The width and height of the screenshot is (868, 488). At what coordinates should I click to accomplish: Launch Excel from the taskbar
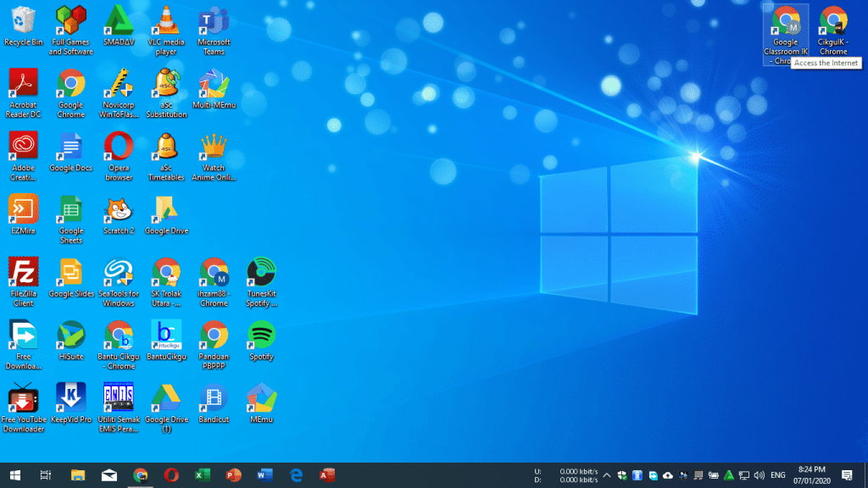[203, 475]
